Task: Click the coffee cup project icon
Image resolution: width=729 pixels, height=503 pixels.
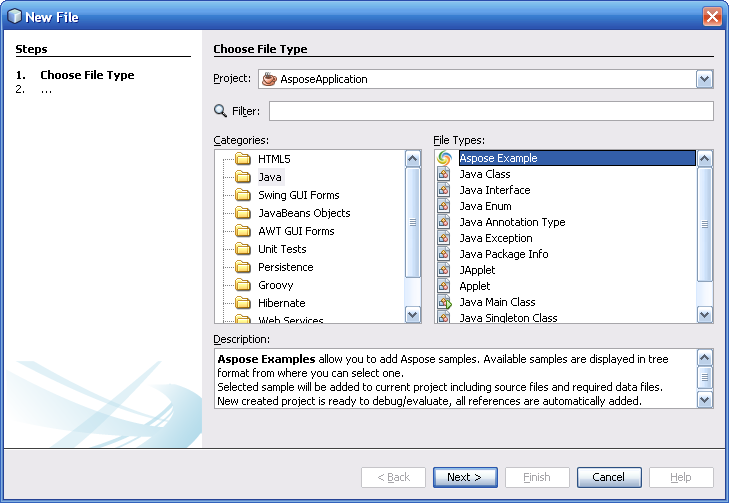Action: [269, 79]
